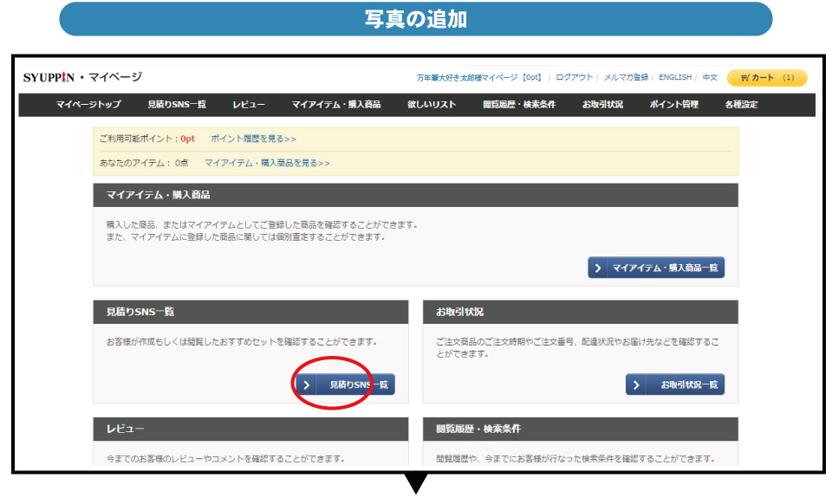Click the マイアイテム・購入商品 section header

(415, 195)
